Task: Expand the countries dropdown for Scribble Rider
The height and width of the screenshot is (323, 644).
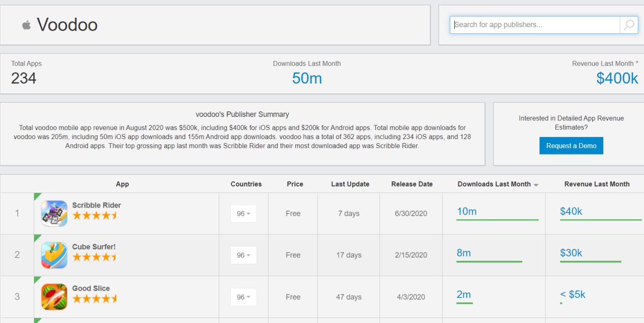Action: point(244,214)
